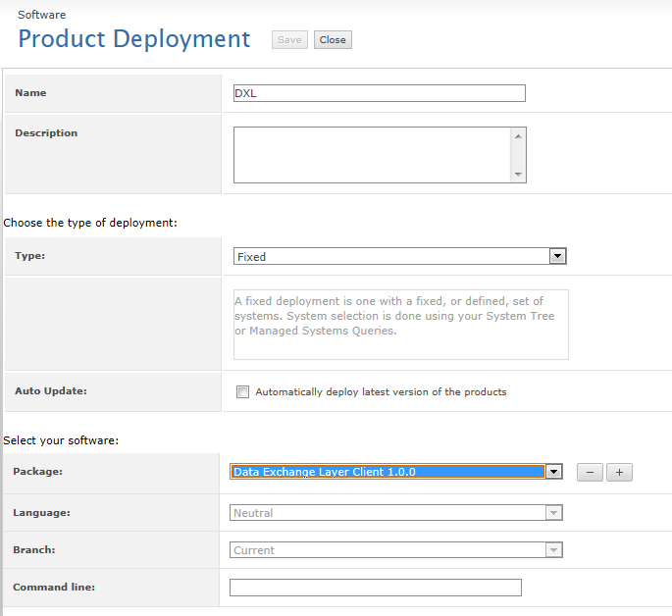Click the Description scrollbar up arrow

(518, 136)
